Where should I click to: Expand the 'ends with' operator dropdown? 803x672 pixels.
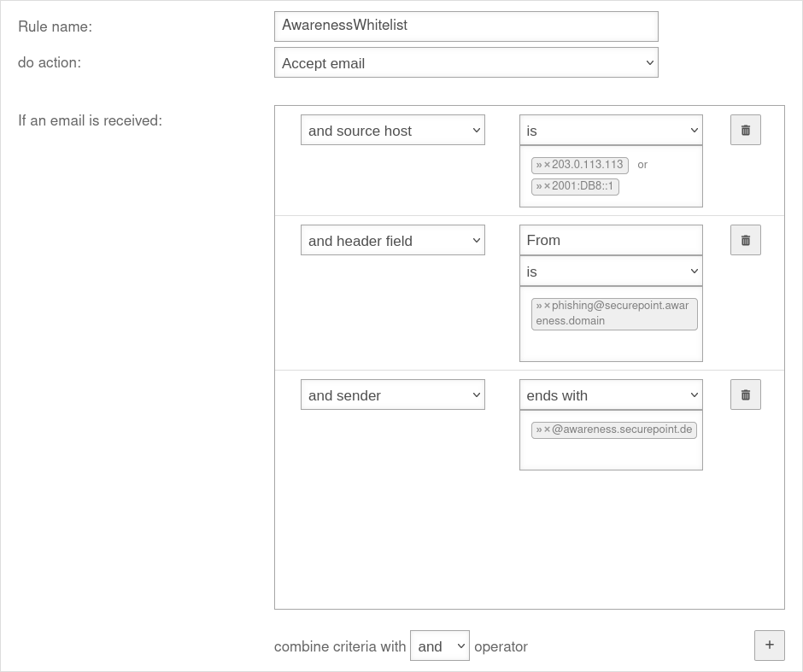coord(611,394)
